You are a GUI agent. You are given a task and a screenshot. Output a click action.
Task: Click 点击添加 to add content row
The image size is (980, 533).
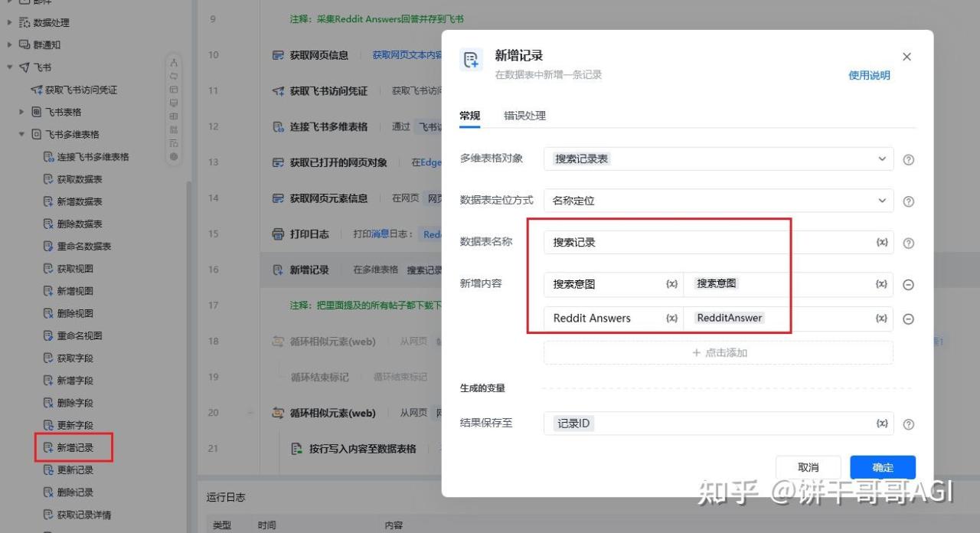(718, 353)
